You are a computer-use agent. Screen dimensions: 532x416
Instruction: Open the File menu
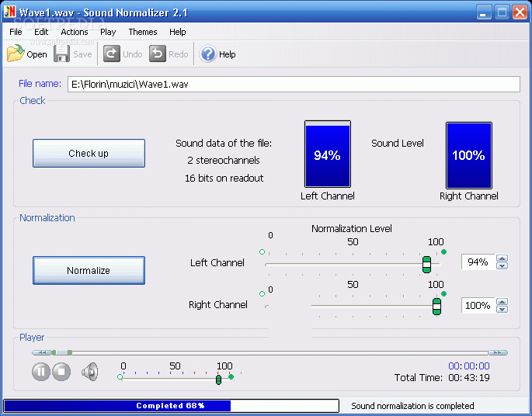(16, 32)
